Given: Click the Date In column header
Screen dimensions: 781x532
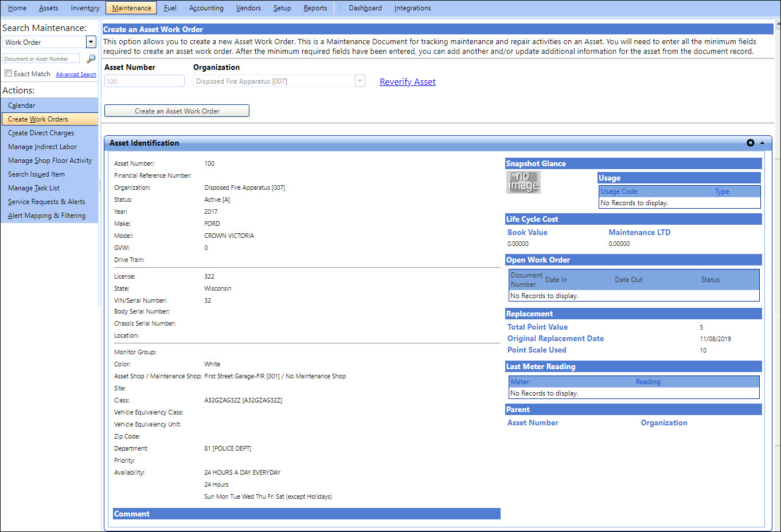Looking at the screenshot, I should (x=556, y=280).
